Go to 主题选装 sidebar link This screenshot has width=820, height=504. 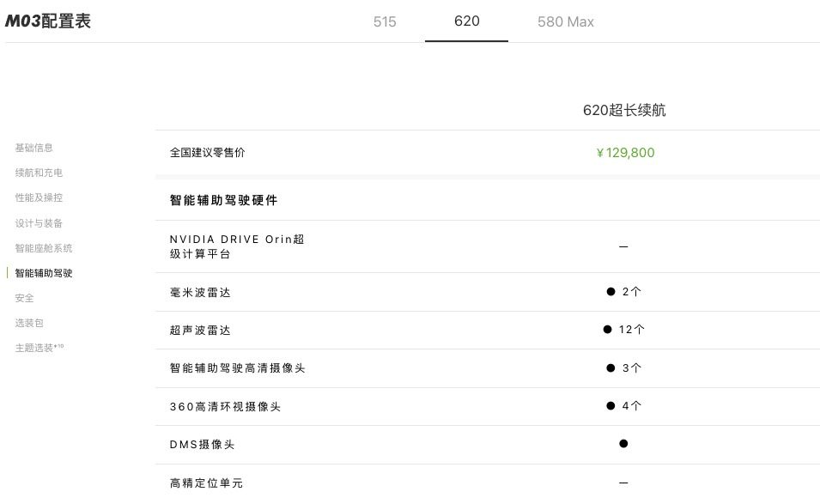pyautogui.click(x=39, y=349)
